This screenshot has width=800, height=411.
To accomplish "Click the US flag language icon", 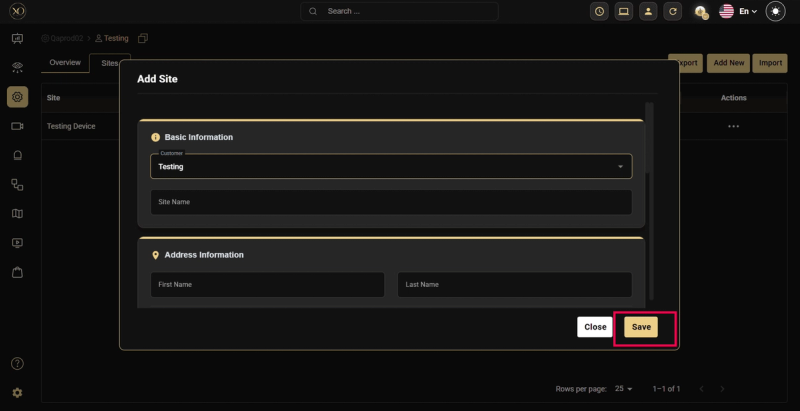I will (727, 11).
